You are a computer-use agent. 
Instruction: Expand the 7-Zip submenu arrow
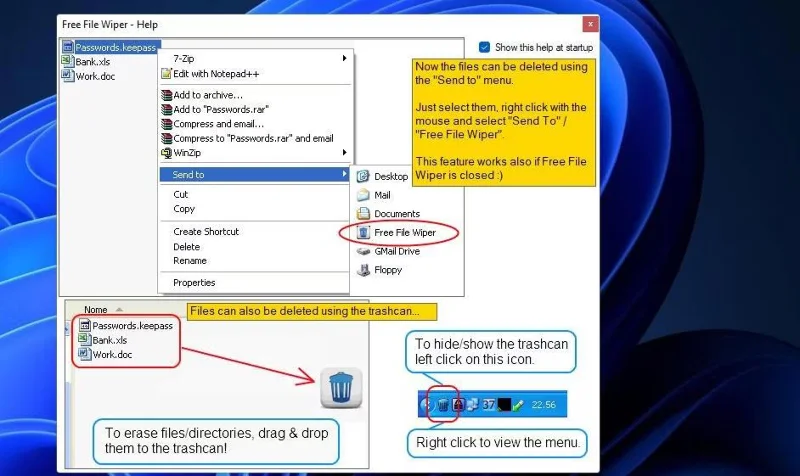[x=345, y=58]
